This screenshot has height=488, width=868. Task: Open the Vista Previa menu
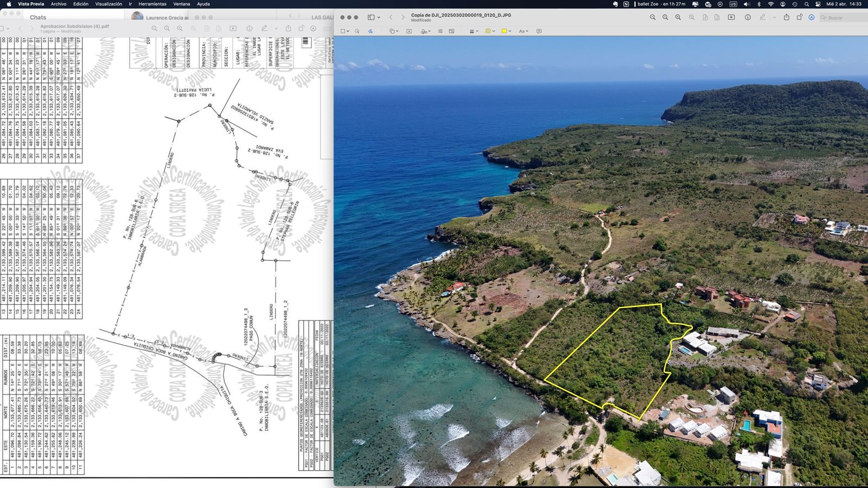coord(31,4)
